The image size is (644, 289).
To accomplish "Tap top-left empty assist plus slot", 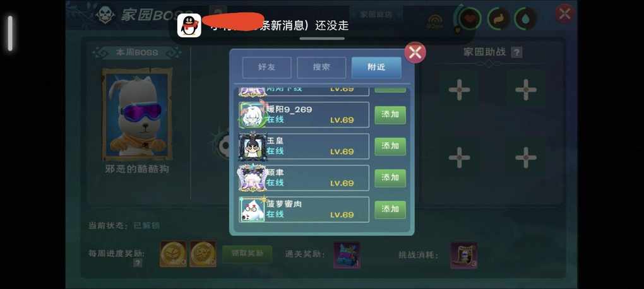I will 459,90.
